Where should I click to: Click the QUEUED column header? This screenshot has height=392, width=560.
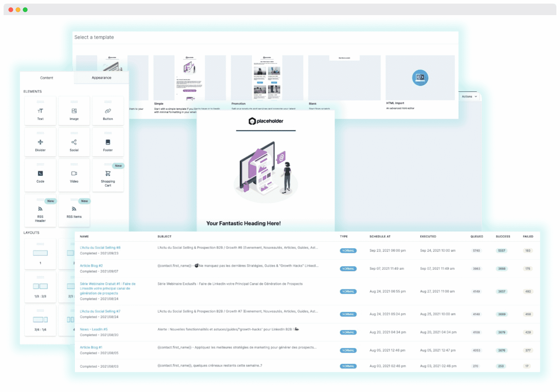[x=477, y=236]
